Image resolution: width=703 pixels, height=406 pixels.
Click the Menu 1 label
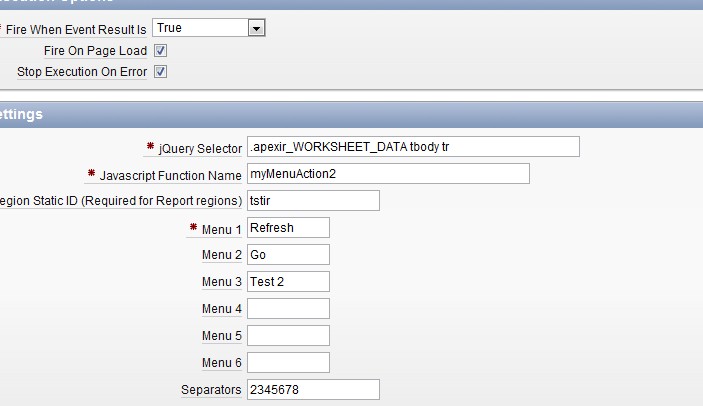tap(222, 229)
